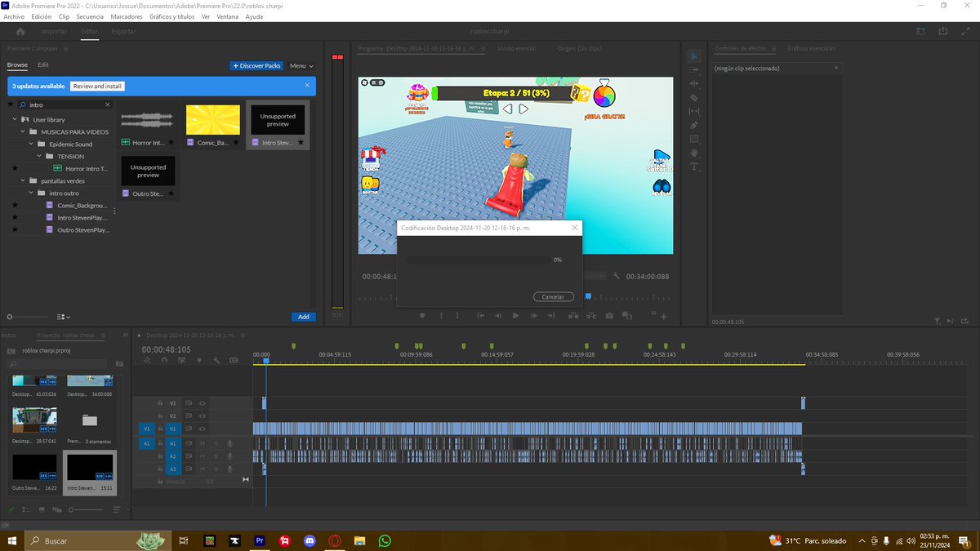Screen dimensions: 980x551
Task: Click the Play button in Program monitor
Action: coord(515,315)
